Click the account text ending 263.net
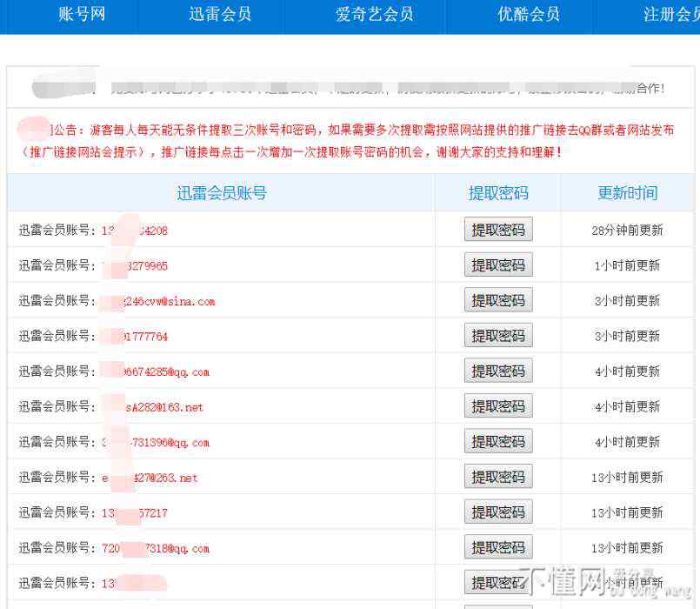The width and height of the screenshot is (700, 609). [x=150, y=478]
